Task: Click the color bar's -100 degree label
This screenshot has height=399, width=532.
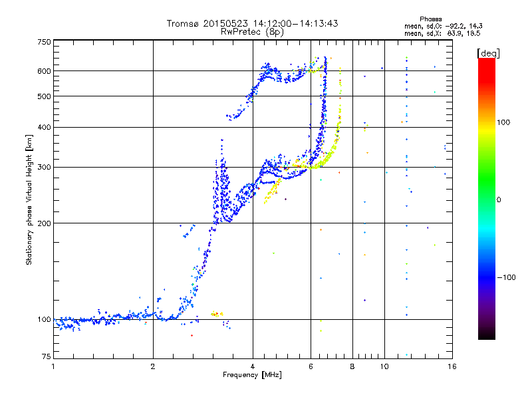Action: point(506,277)
